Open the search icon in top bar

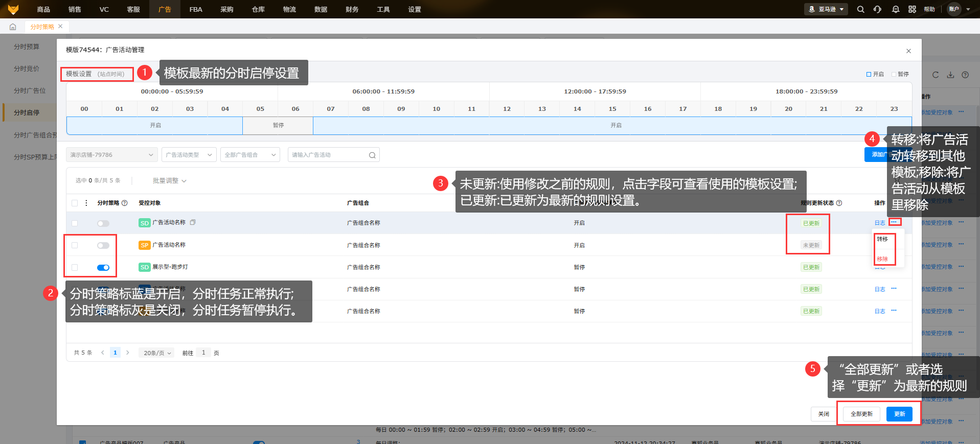860,9
